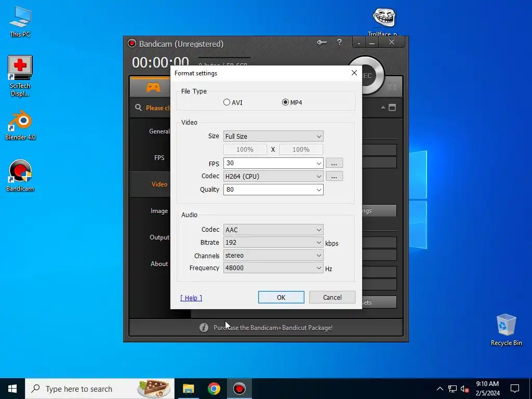This screenshot has width=532, height=399.
Task: Open the audio Bitrate 192 dropdown
Action: (273, 242)
